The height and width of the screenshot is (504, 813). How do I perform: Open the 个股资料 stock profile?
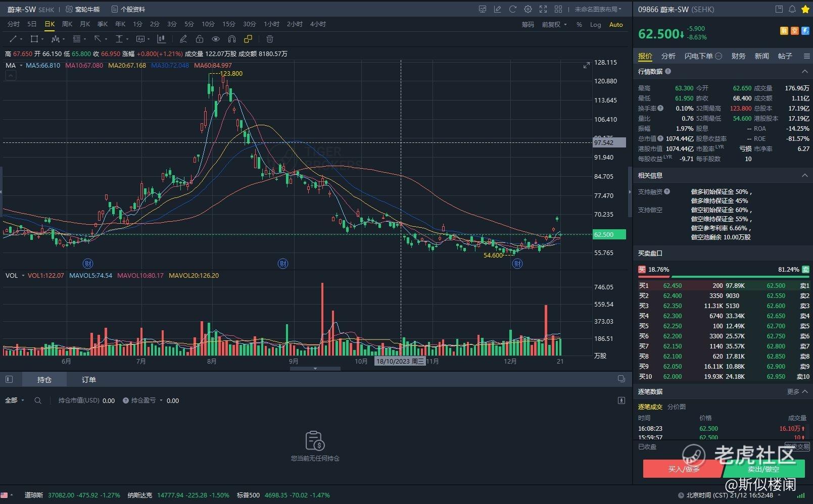[128, 9]
